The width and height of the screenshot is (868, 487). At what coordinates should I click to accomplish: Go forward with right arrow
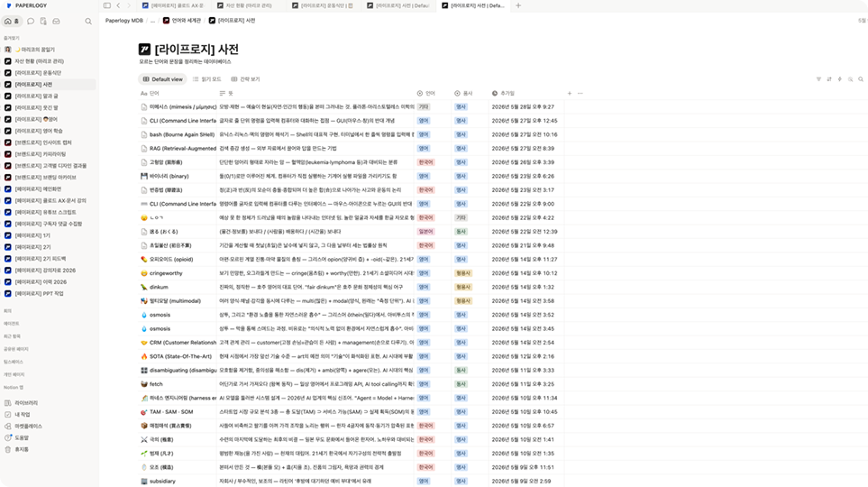point(129,5)
